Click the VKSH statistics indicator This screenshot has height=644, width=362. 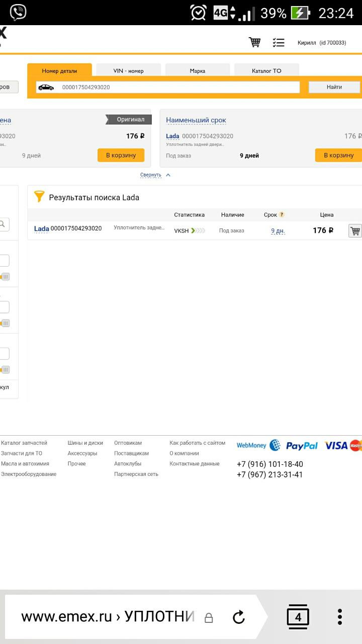point(190,230)
